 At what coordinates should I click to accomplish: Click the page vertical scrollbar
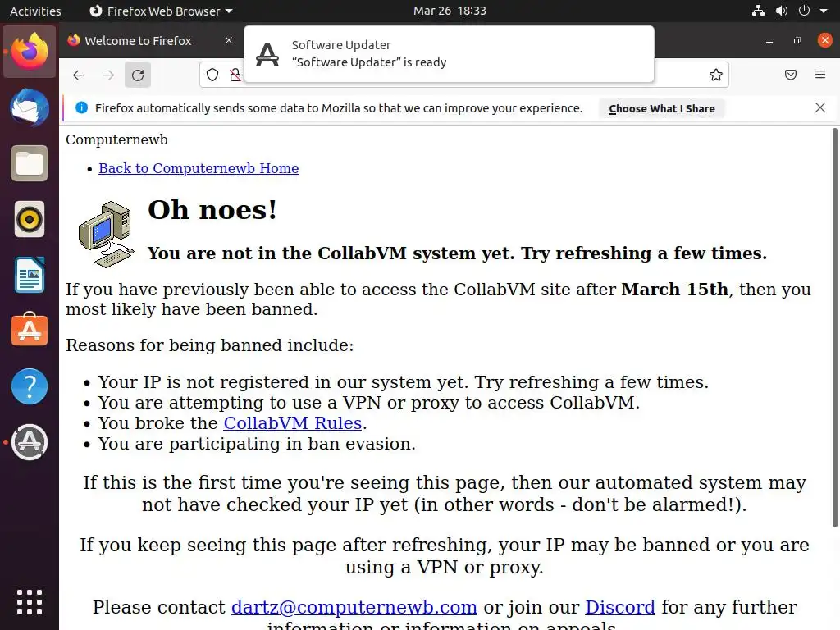click(x=834, y=326)
